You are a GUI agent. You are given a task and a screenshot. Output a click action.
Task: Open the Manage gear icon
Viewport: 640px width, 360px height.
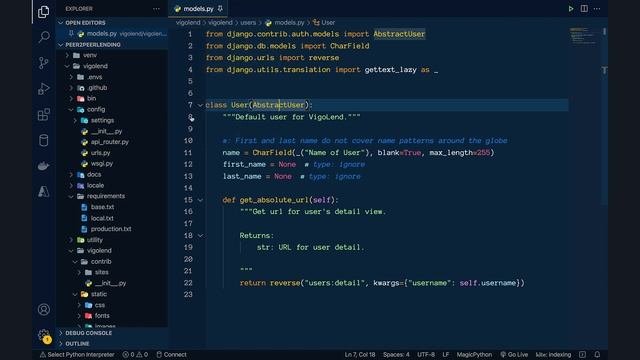click(44, 335)
